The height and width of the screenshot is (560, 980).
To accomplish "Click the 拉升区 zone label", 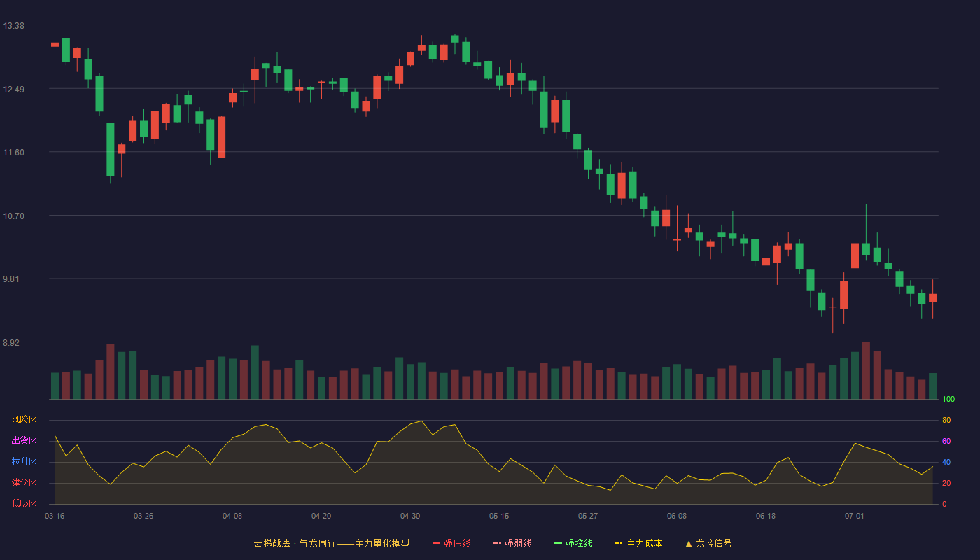I will (x=24, y=462).
